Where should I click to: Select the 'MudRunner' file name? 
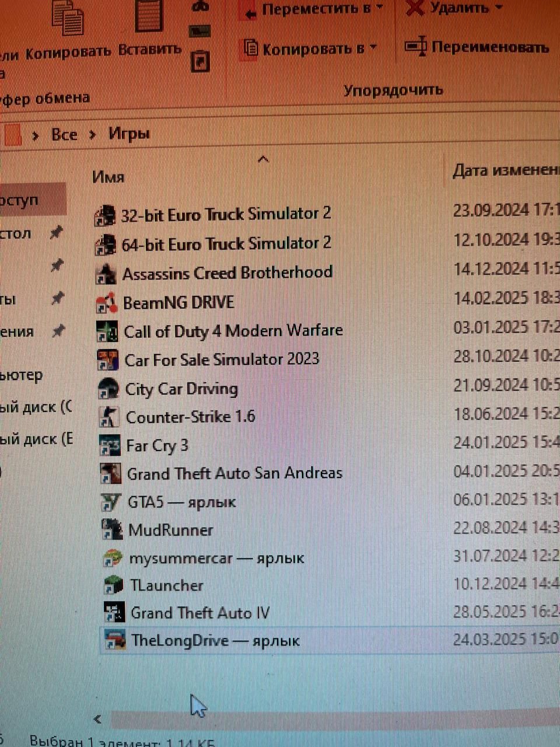pos(170,530)
